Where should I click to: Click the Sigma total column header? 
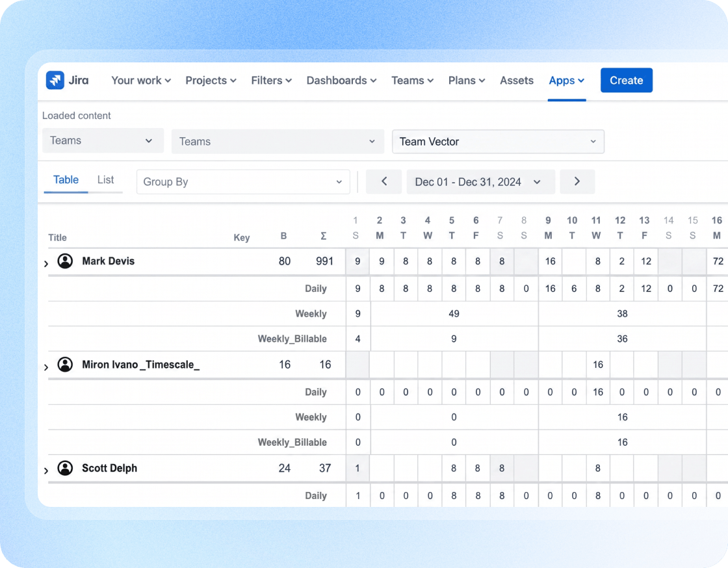[x=323, y=236]
